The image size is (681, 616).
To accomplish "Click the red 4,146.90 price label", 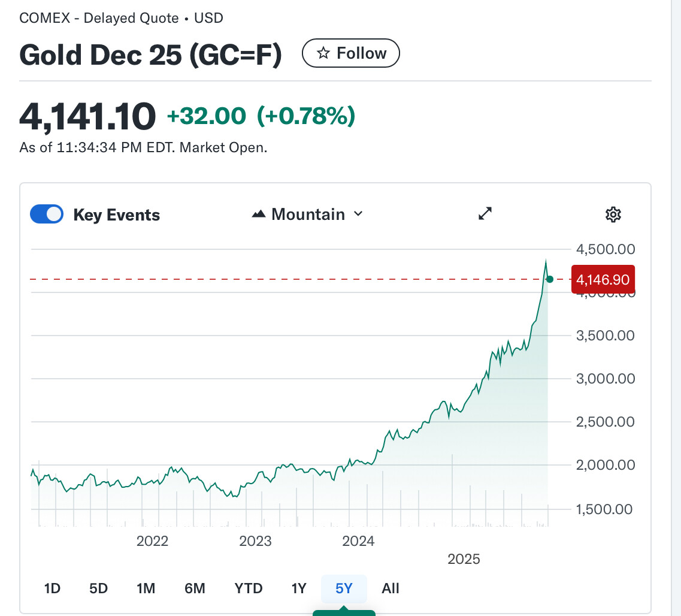I will pyautogui.click(x=602, y=279).
